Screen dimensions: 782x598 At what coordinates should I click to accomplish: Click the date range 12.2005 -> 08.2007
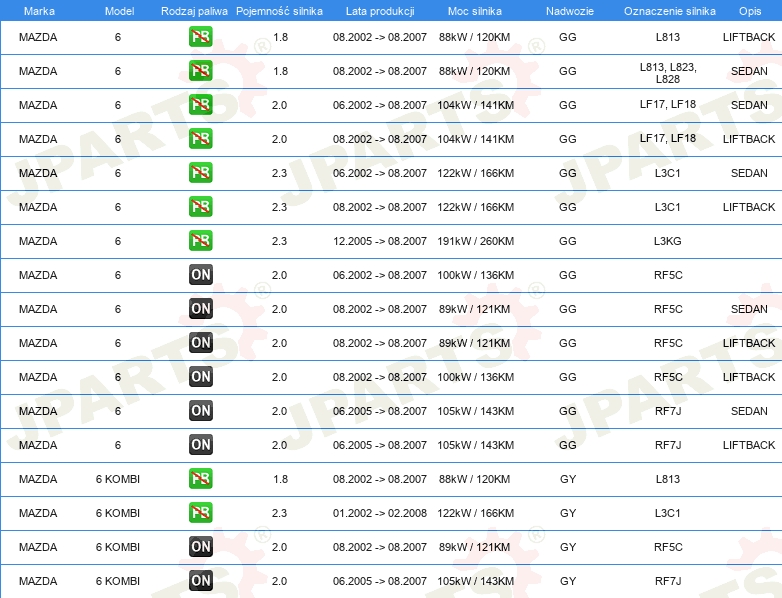[x=380, y=241]
